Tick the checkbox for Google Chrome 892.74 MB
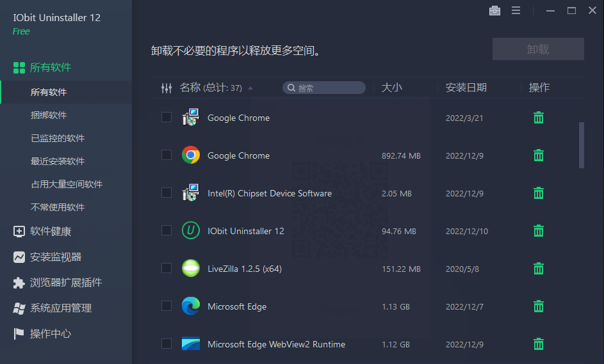The image size is (604, 364). [167, 155]
